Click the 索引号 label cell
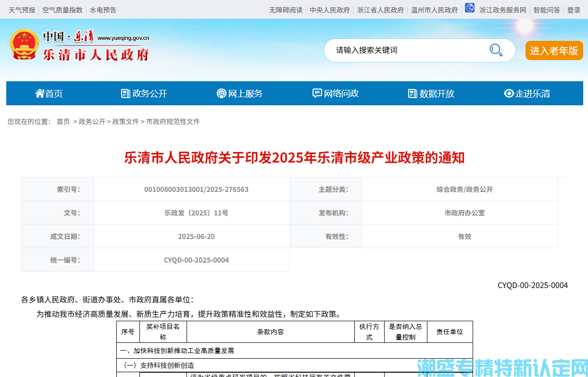The width and height of the screenshot is (588, 377). coord(58,189)
